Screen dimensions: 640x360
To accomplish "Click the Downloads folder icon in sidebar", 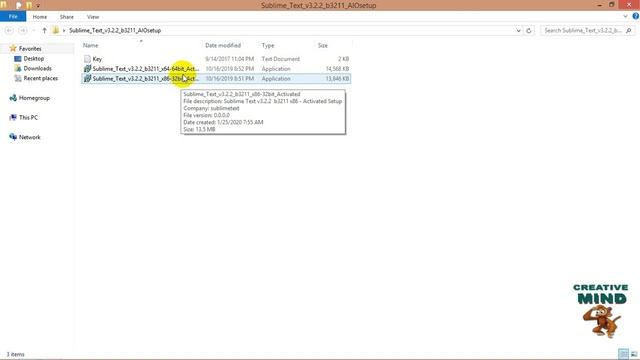I will (18, 68).
